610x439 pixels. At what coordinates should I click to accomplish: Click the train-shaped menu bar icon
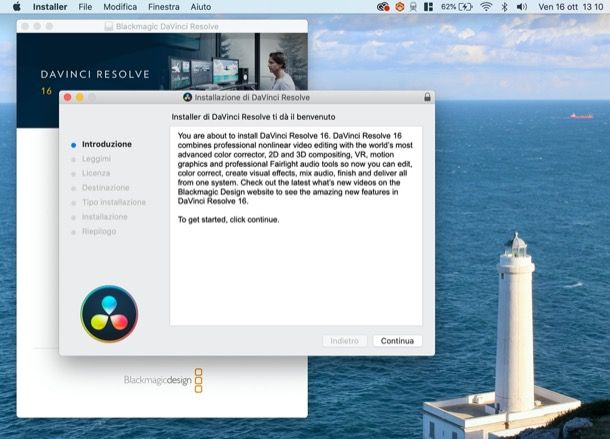click(x=413, y=7)
